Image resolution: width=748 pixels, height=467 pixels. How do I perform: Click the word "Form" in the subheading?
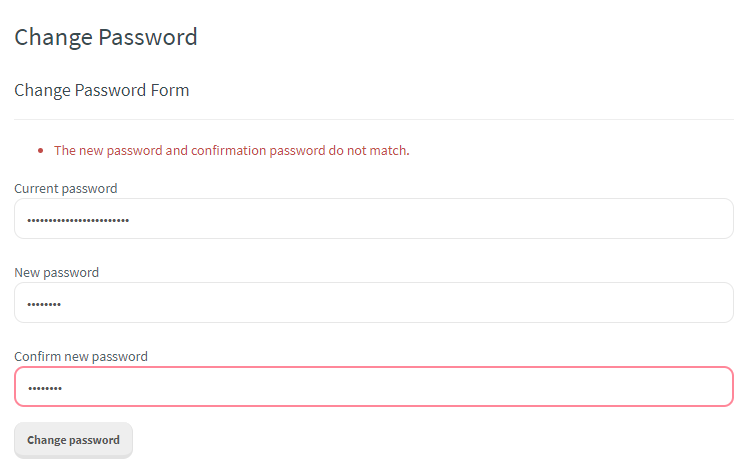[170, 91]
